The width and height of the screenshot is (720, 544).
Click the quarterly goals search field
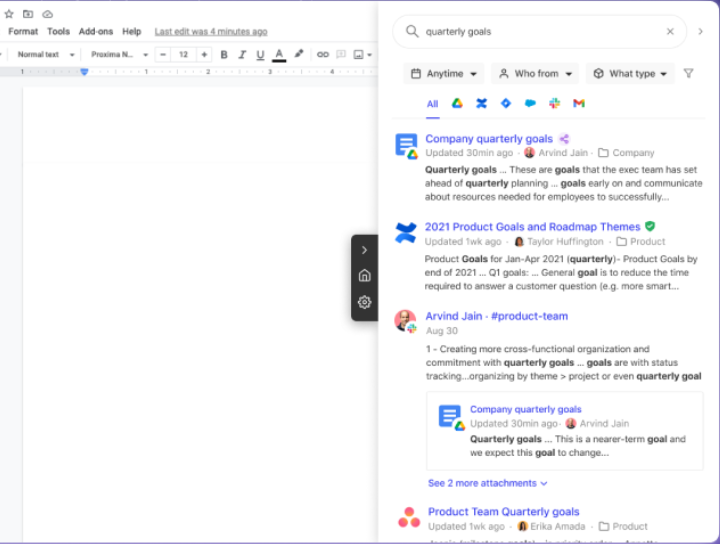(x=540, y=31)
